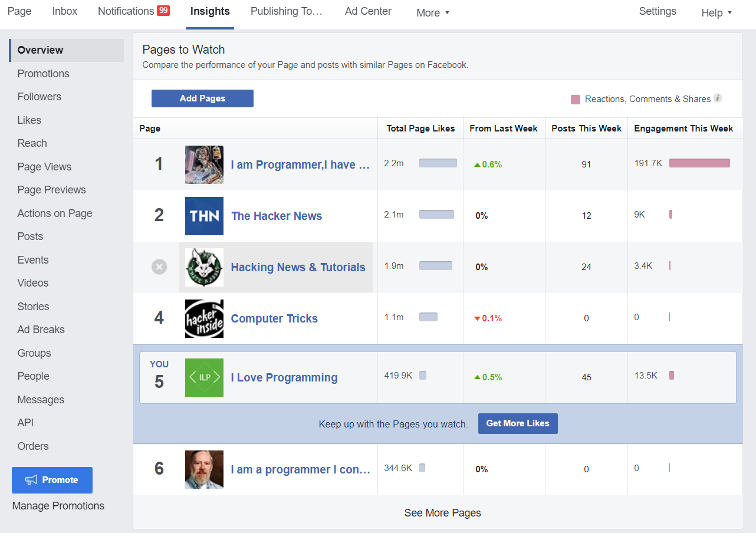Expand the More dropdown menu

(433, 13)
